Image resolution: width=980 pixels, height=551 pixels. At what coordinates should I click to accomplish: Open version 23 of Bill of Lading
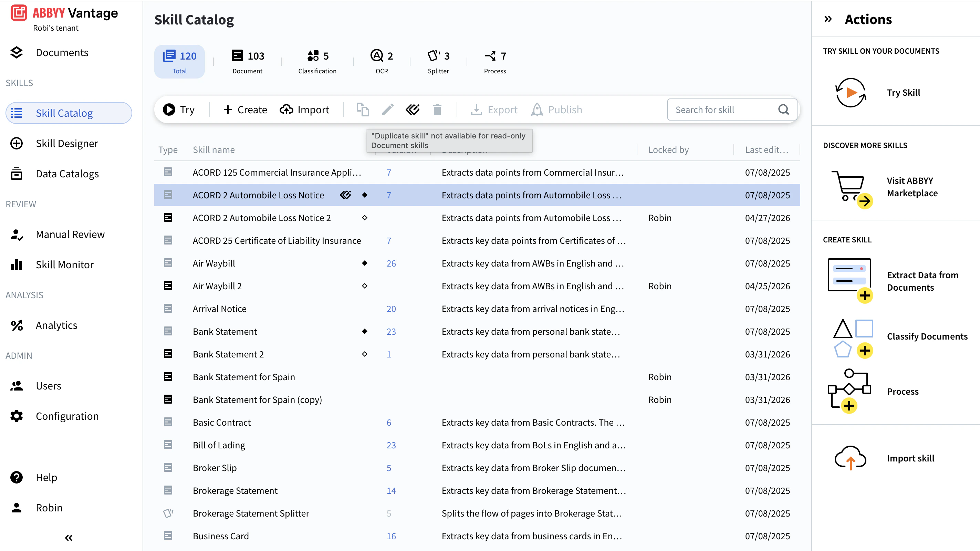391,445
